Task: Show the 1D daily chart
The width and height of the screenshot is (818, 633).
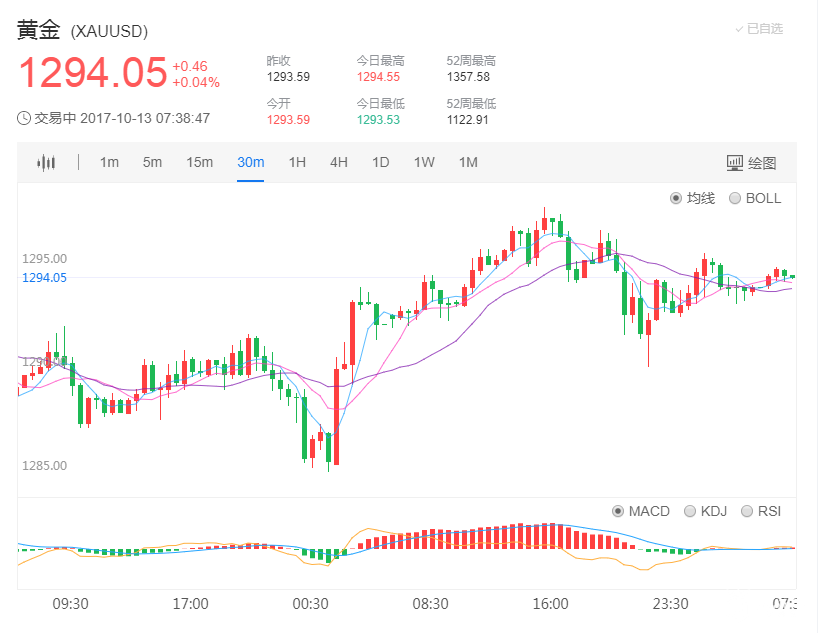Action: pos(380,163)
